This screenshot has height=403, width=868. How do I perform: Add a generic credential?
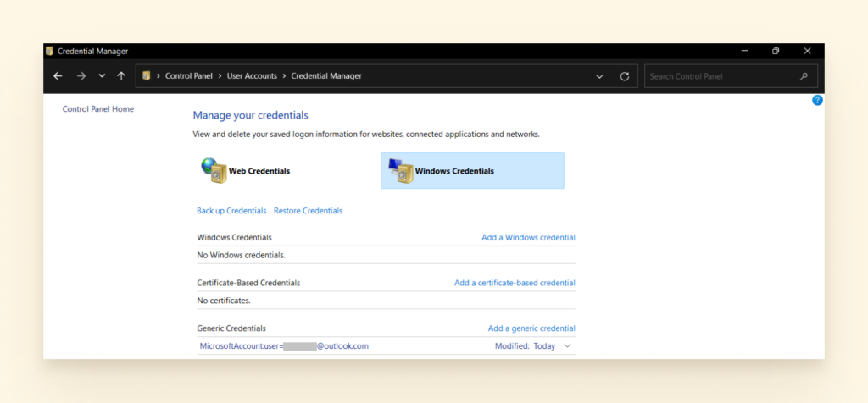click(x=531, y=328)
